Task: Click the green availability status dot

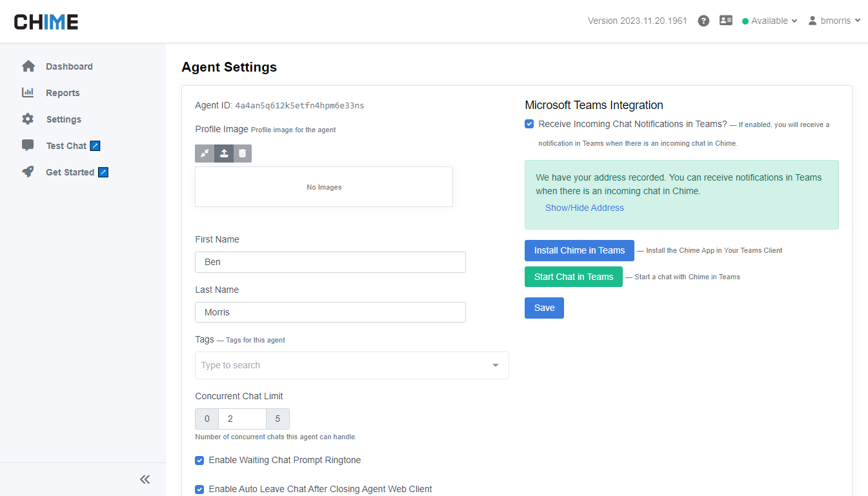Action: pos(745,21)
